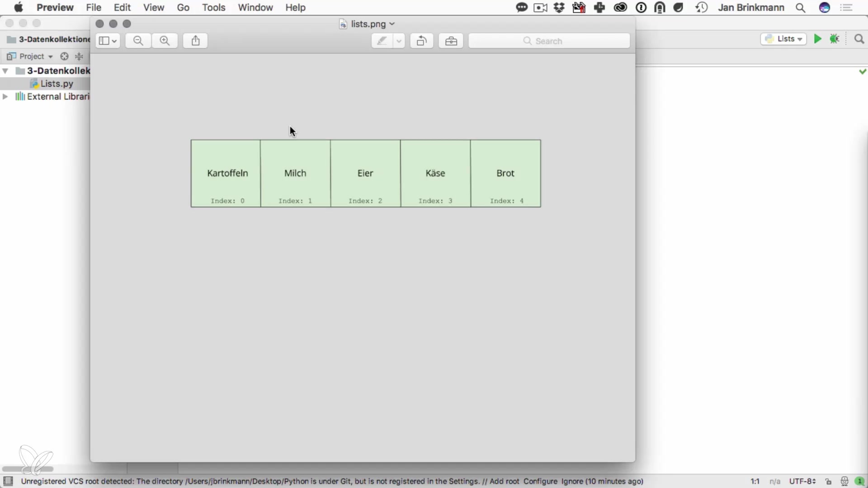The width and height of the screenshot is (868, 488).
Task: Open the macOS Spotlight search icon
Action: click(x=800, y=8)
